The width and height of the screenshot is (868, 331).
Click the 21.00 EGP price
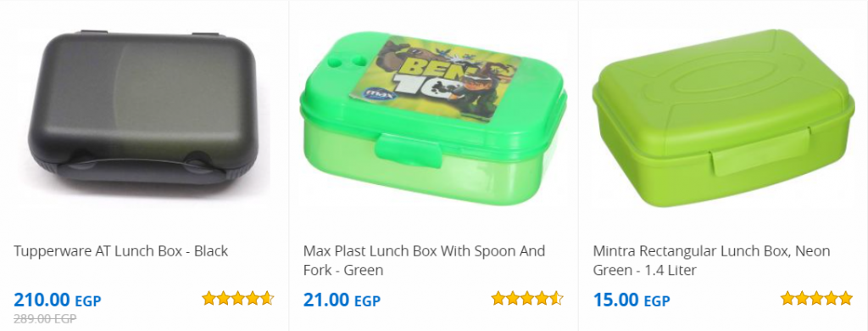342,300
